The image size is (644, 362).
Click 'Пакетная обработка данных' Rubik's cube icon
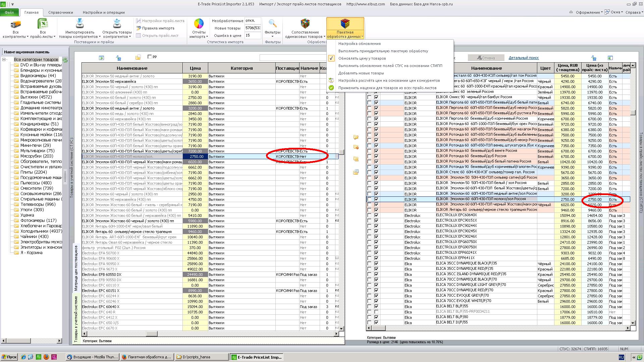click(345, 23)
